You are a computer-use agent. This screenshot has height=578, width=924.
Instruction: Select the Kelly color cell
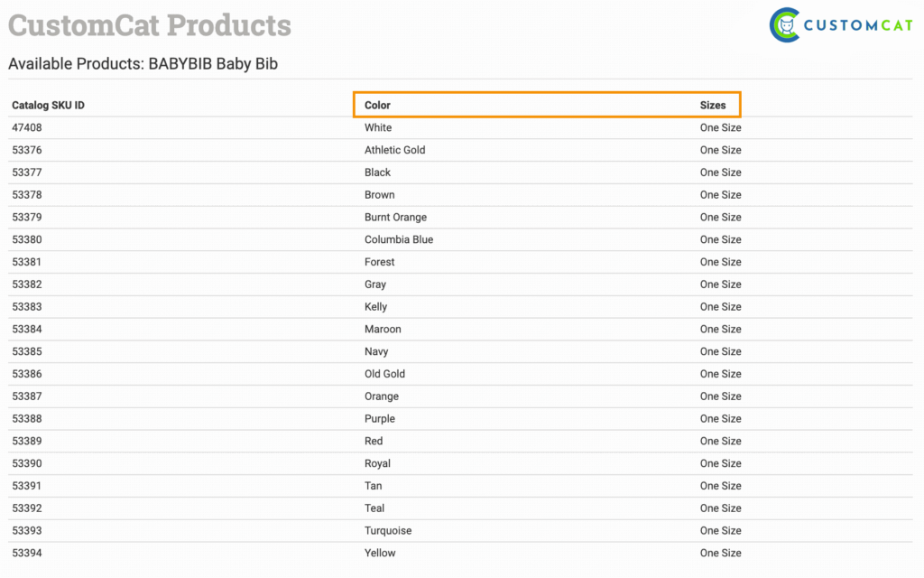[x=375, y=307]
